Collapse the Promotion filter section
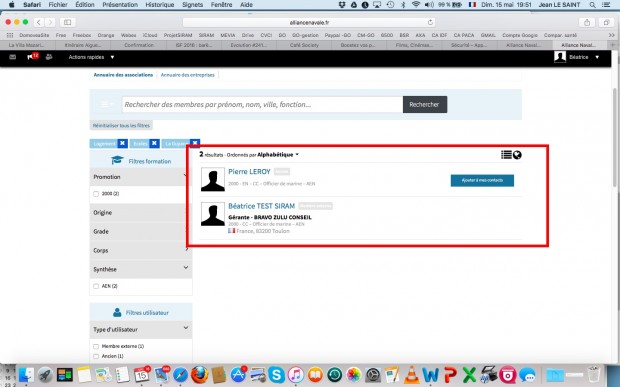The image size is (620, 387). pyautogui.click(x=141, y=177)
